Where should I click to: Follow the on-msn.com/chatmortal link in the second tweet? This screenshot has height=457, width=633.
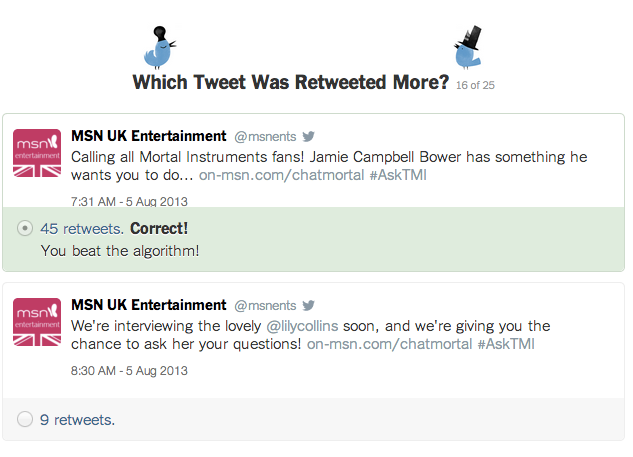click(x=390, y=344)
